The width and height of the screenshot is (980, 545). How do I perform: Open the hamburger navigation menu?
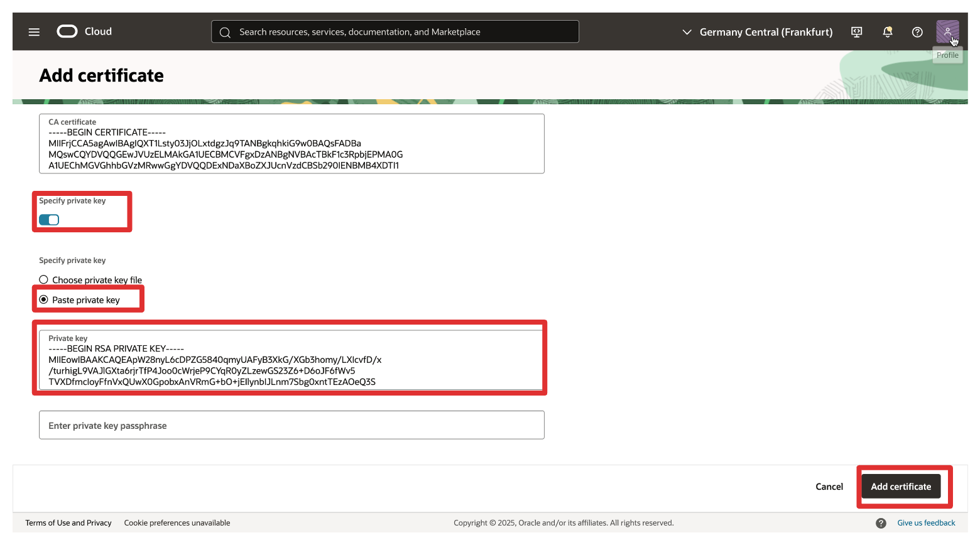click(34, 32)
